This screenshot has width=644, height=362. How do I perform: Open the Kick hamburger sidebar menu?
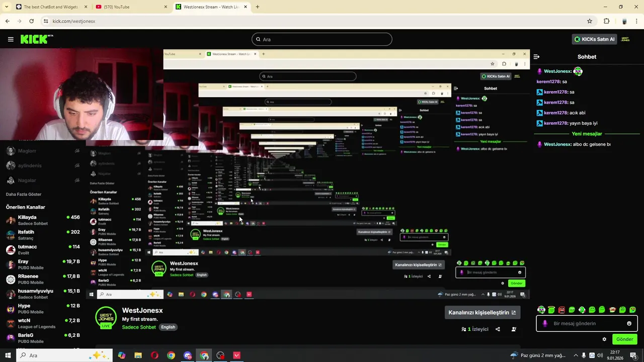(11, 39)
